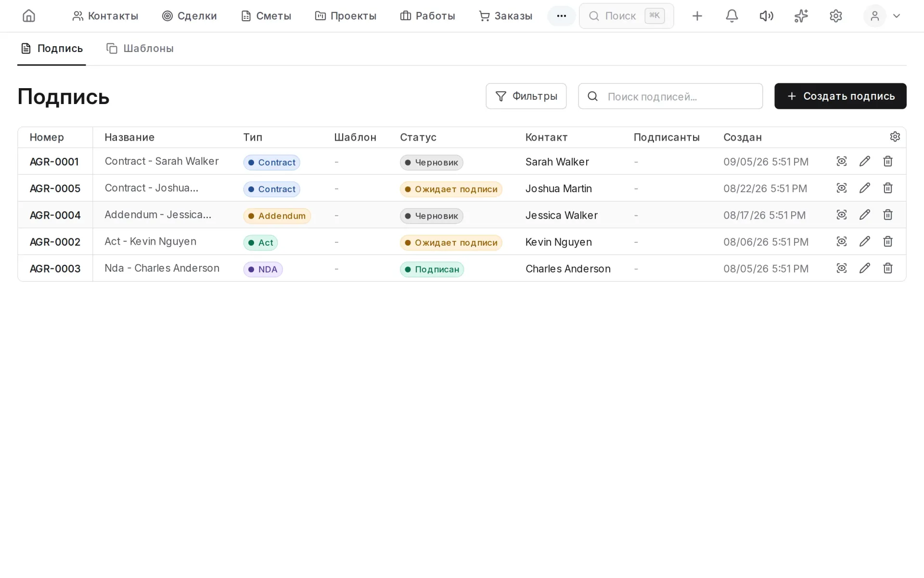Click the Подписан status badge

(x=432, y=269)
